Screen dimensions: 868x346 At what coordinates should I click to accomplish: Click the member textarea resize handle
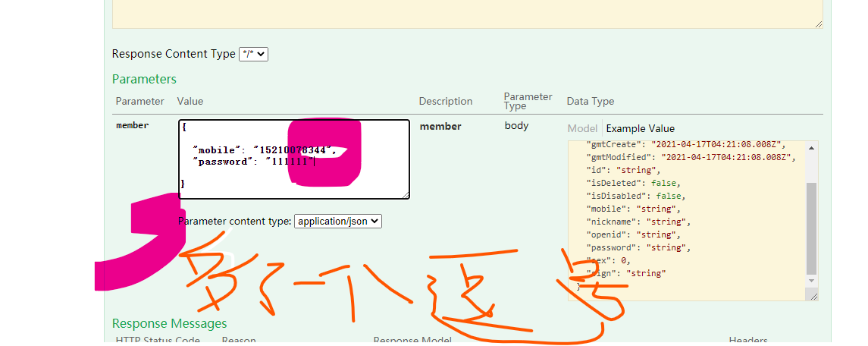click(406, 194)
